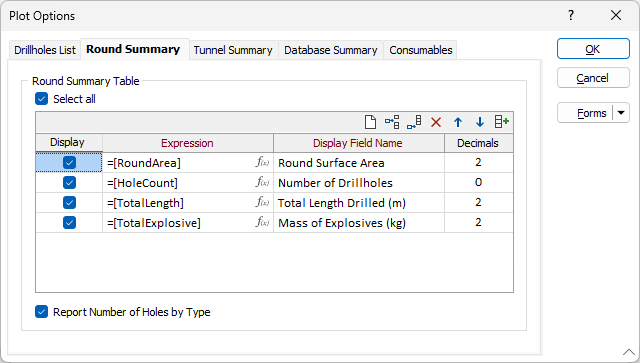
Task: Click the collapse chevron at bottom right
Action: (x=629, y=352)
